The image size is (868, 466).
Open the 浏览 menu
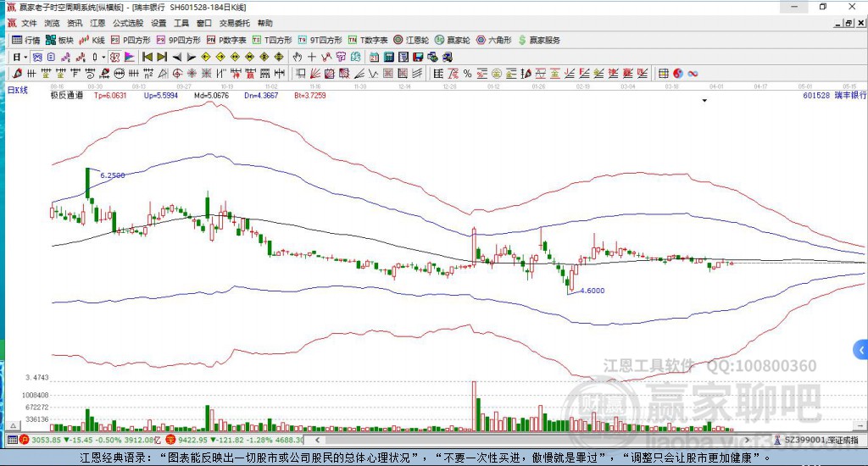tap(52, 23)
